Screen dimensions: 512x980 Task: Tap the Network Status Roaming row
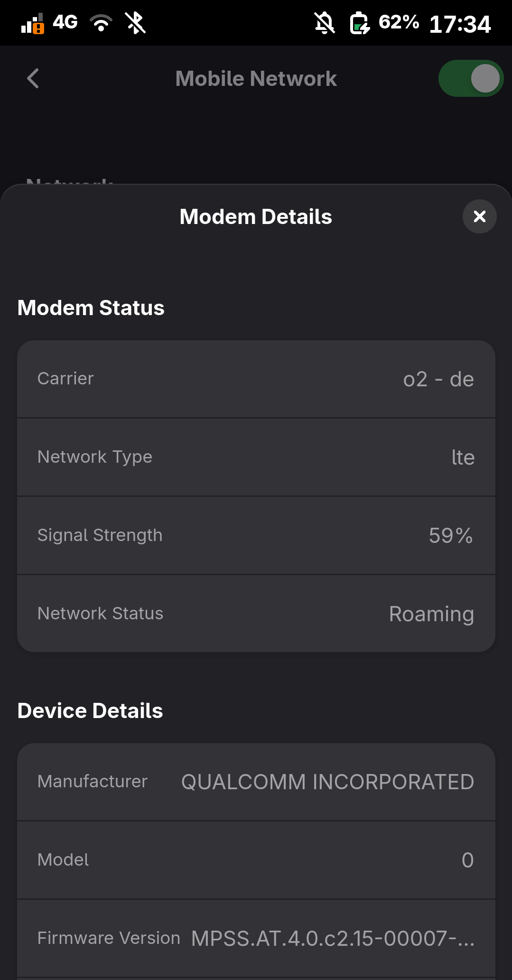click(x=256, y=613)
